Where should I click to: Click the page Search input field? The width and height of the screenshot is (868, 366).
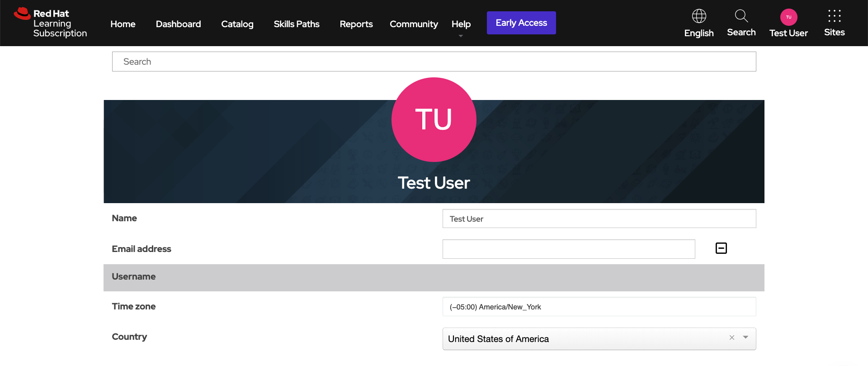pyautogui.click(x=434, y=62)
